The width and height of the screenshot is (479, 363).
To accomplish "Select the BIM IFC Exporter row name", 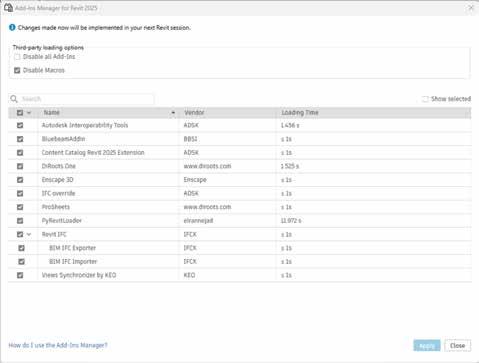I will [x=72, y=248].
